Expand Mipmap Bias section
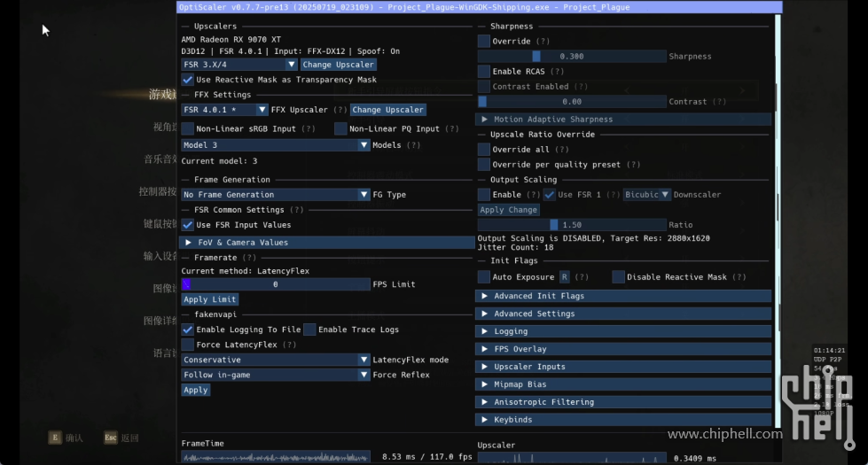 pyautogui.click(x=623, y=384)
